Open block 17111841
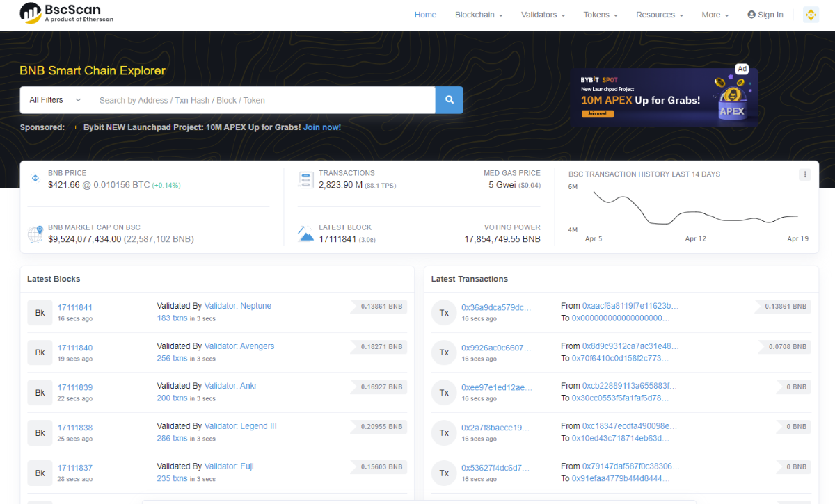This screenshot has width=835, height=504. click(x=75, y=307)
